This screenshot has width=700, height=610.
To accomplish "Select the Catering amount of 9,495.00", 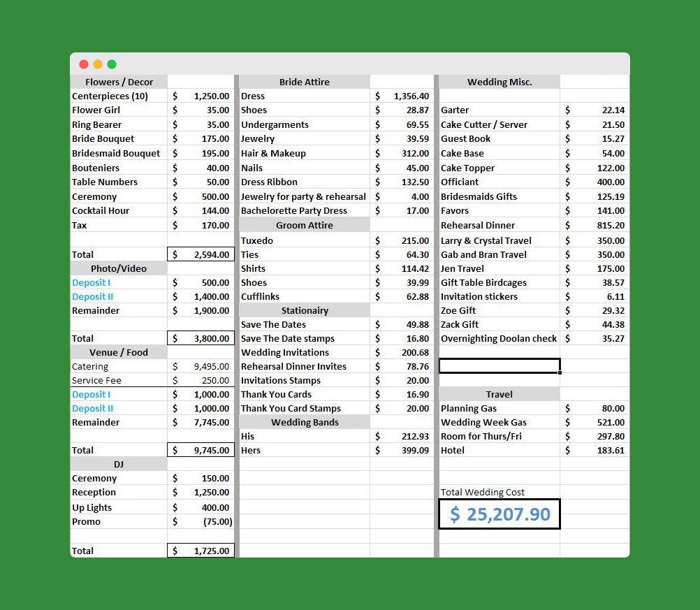I will 200,365.
